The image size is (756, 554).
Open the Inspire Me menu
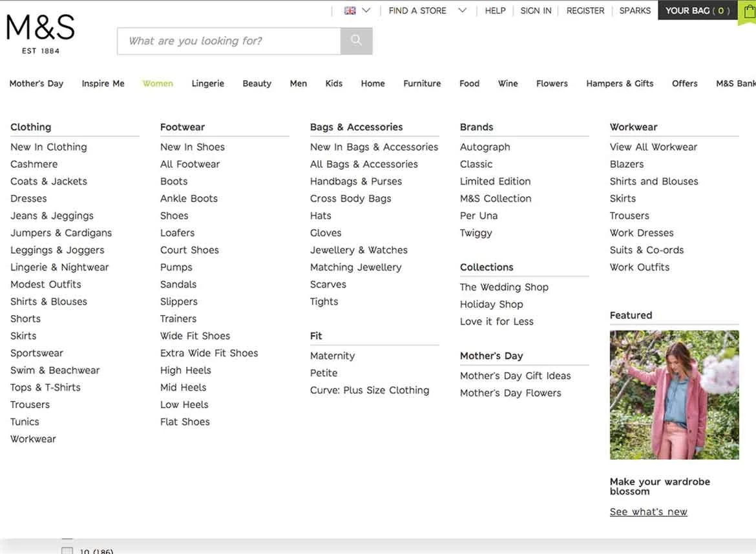click(x=103, y=83)
